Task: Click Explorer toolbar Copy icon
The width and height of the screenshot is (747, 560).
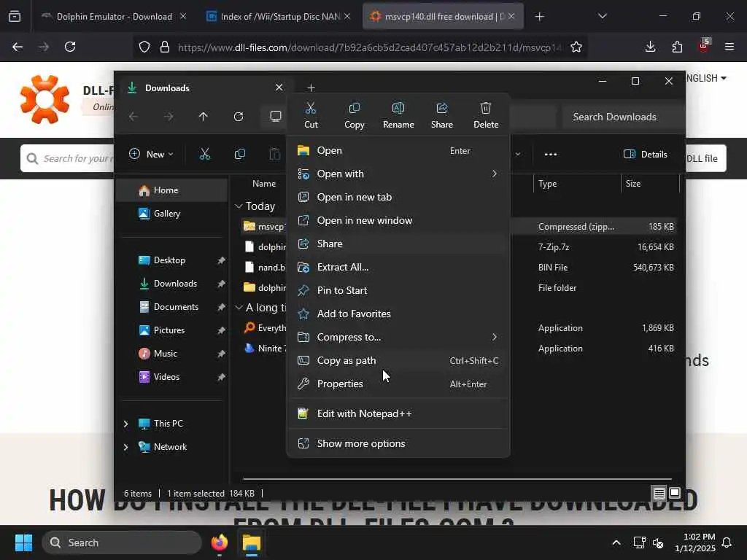Action: point(239,154)
